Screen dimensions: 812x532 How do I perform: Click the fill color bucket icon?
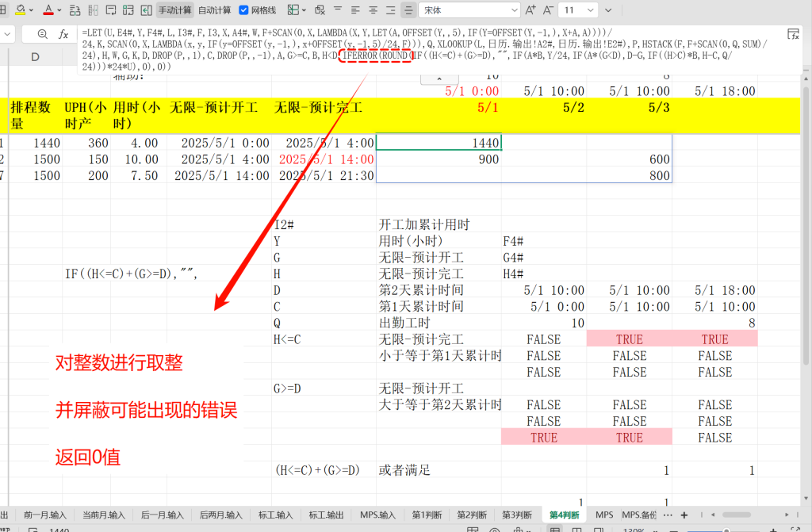(x=21, y=10)
